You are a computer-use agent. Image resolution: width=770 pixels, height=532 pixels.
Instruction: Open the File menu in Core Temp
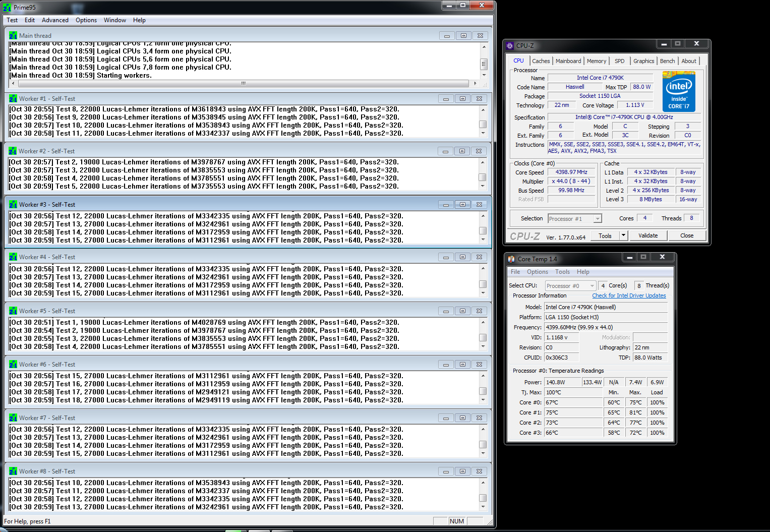[x=515, y=272]
